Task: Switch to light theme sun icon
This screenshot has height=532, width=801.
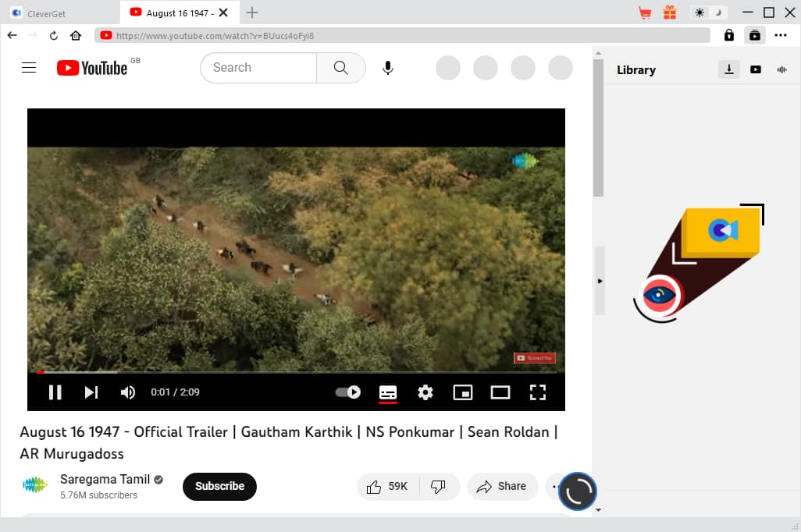Action: tap(700, 12)
